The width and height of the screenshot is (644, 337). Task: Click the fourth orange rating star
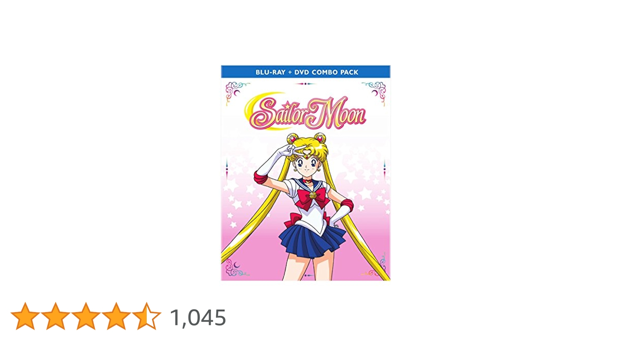[116, 316]
